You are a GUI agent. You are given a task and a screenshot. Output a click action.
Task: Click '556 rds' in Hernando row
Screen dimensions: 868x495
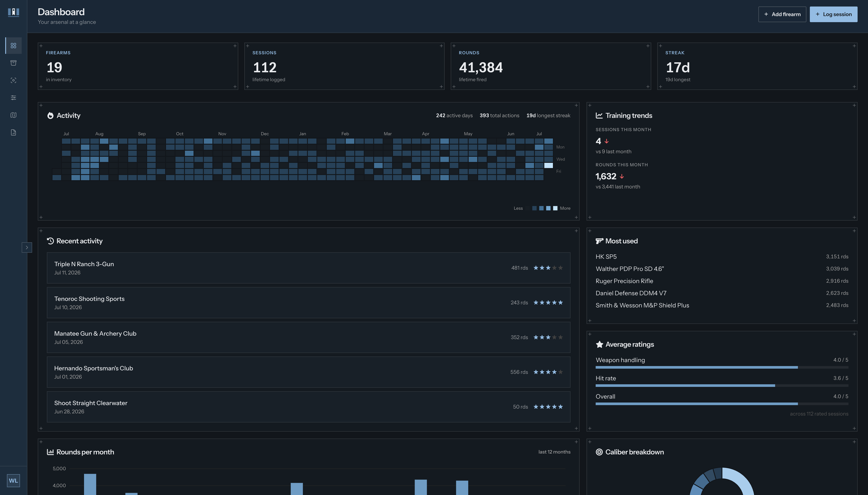pos(519,372)
